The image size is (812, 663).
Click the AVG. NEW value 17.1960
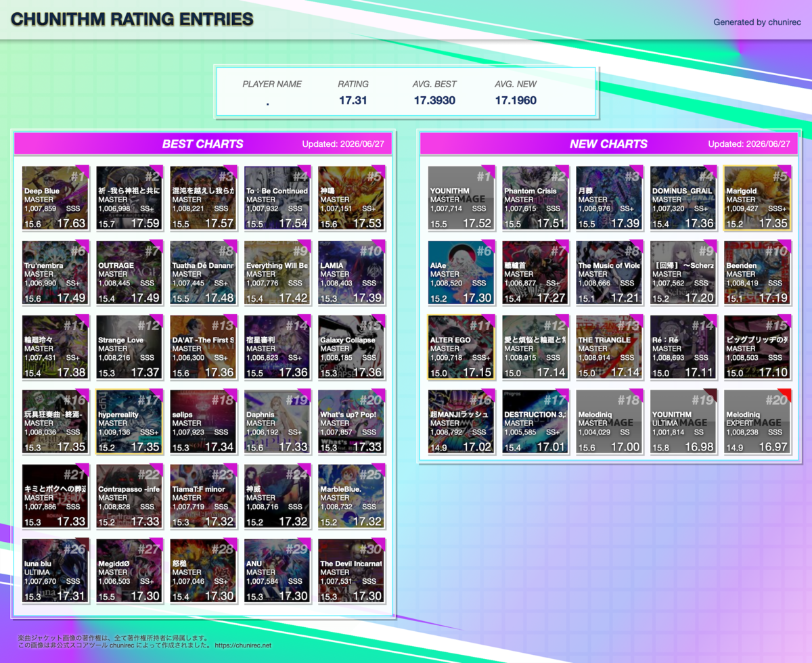coord(516,101)
